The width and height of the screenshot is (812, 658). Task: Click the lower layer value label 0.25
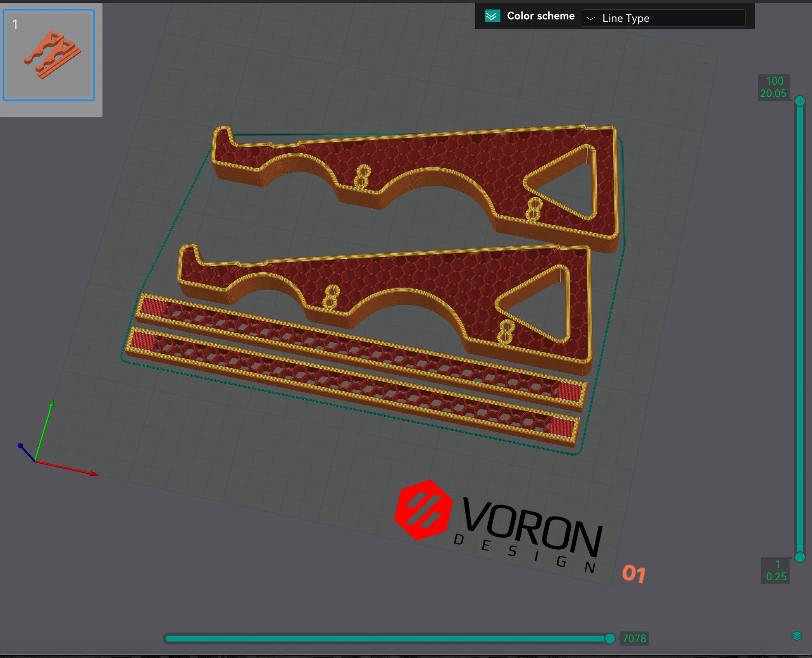coord(776,577)
